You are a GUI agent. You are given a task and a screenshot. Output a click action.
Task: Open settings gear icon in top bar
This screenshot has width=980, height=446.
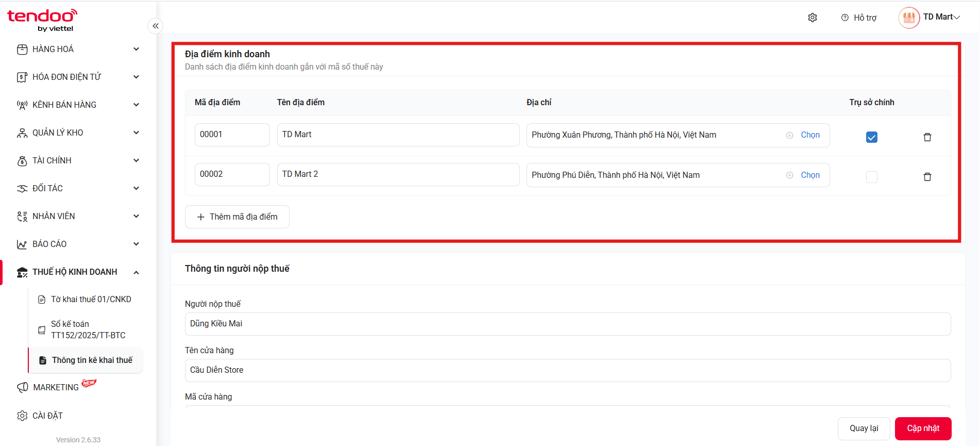tap(813, 18)
